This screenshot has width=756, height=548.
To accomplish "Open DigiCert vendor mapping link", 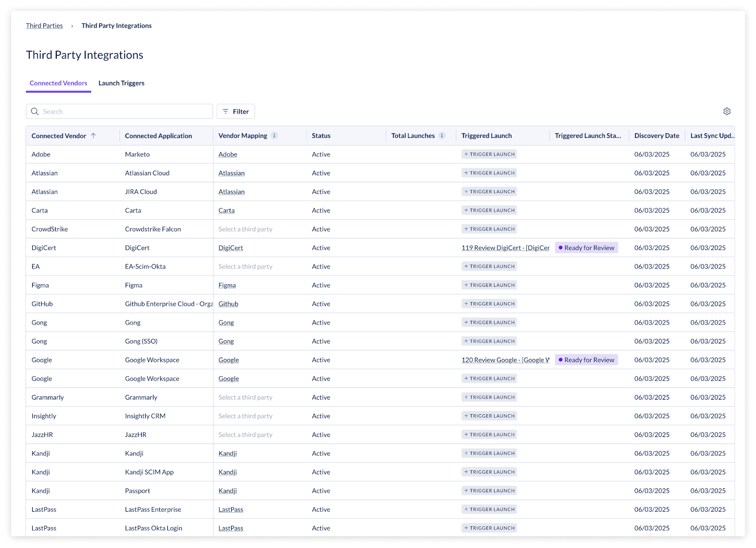I will tap(231, 248).
